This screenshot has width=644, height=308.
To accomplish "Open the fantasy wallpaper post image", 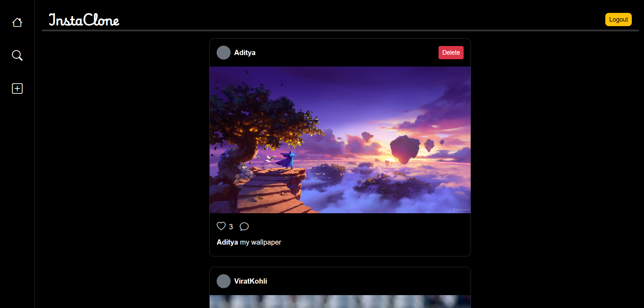I will point(340,140).
